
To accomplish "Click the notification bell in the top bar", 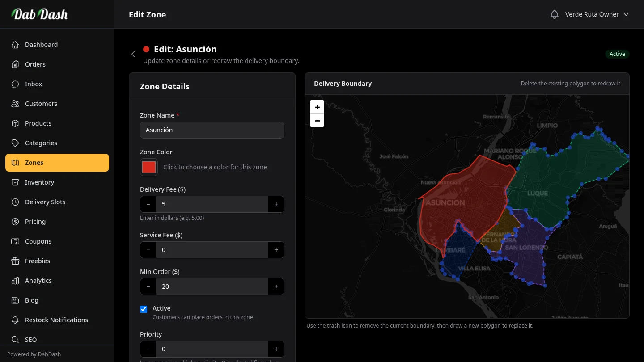I will pos(554,14).
